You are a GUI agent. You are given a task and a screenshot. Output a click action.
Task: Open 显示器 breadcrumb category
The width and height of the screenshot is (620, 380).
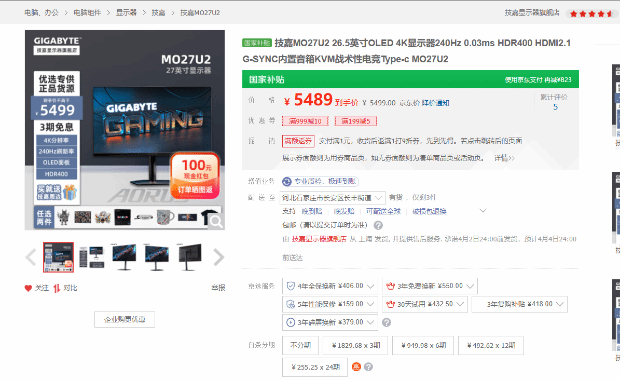click(126, 13)
